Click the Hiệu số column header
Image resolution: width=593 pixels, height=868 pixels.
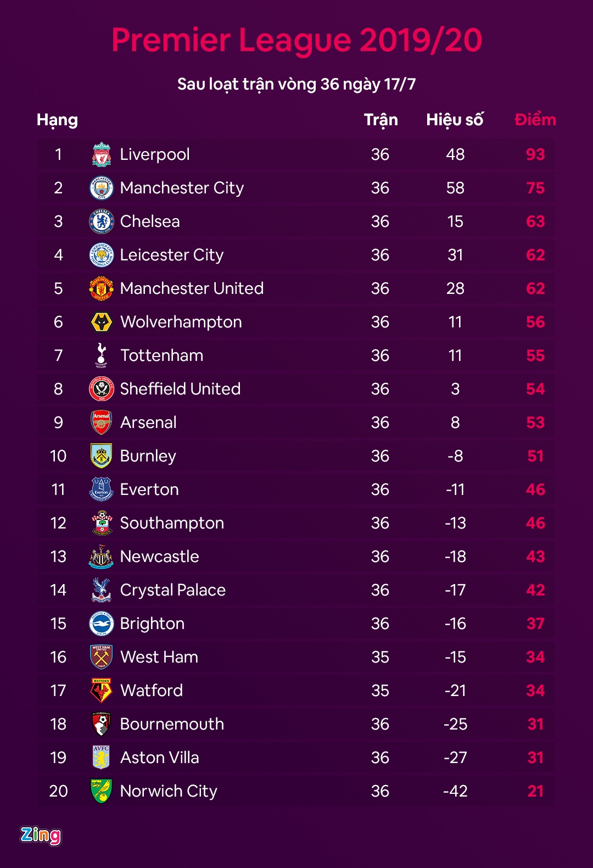[455, 120]
